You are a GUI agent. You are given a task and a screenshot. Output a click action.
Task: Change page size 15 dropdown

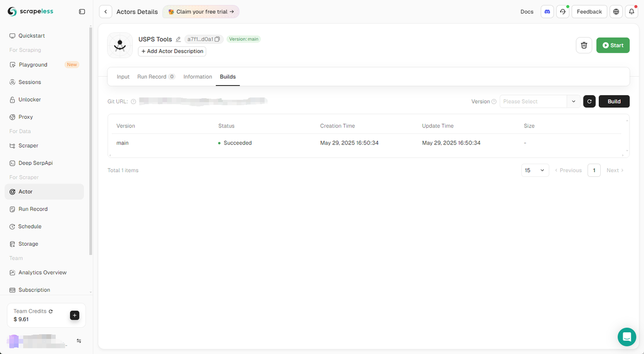coord(535,170)
